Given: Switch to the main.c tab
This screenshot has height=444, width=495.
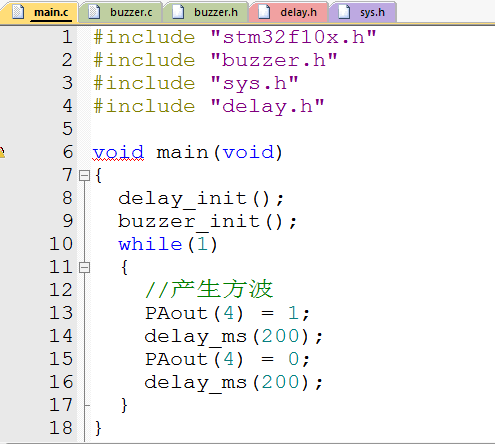Looking at the screenshot, I should point(40,12).
